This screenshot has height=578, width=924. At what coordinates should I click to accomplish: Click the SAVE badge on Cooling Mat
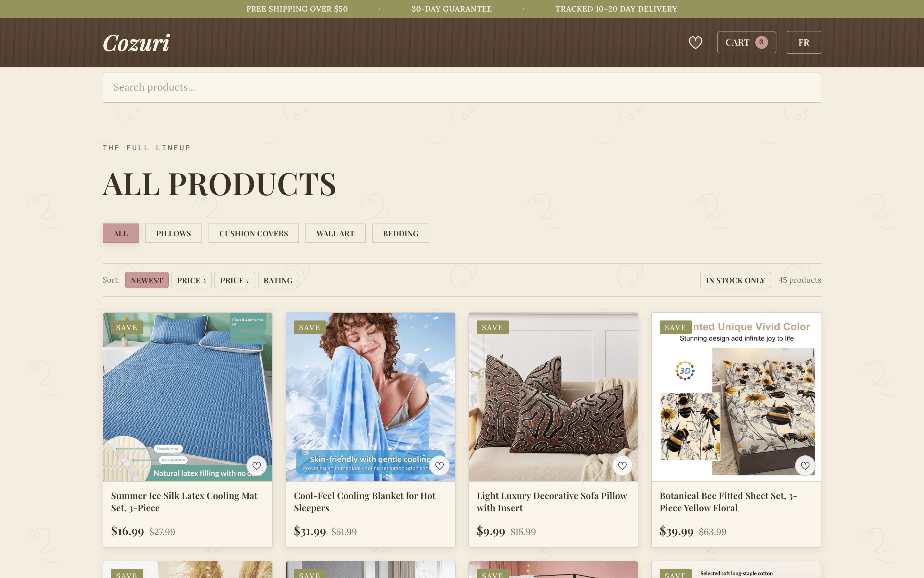127,327
